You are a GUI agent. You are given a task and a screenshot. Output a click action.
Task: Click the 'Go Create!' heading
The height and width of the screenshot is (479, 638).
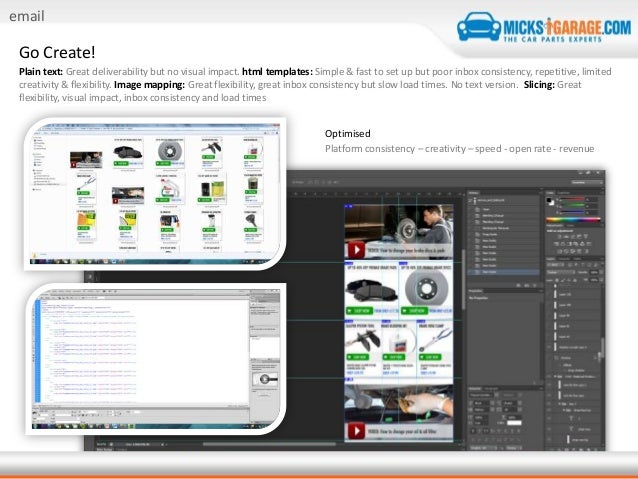click(57, 52)
